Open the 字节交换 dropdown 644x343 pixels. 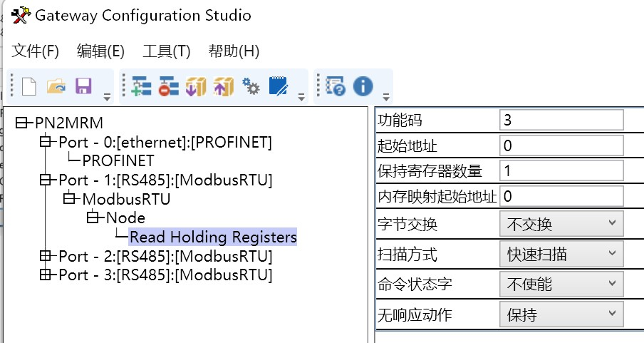pos(561,224)
